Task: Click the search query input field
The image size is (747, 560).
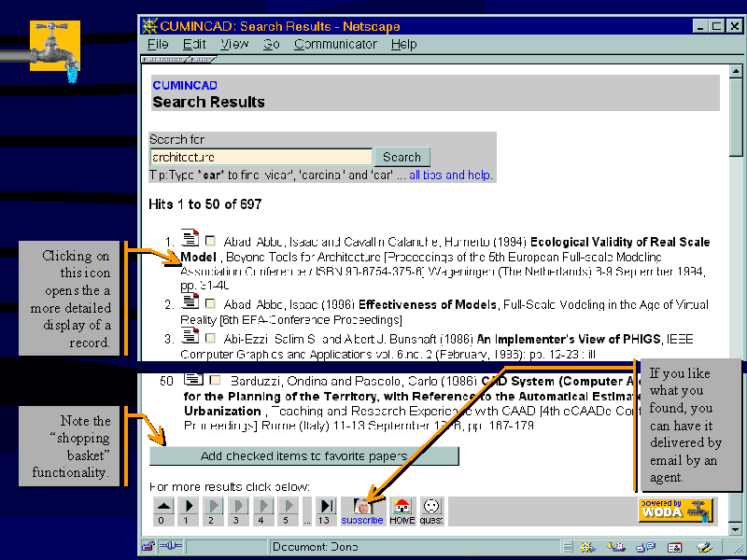Action: click(x=261, y=157)
